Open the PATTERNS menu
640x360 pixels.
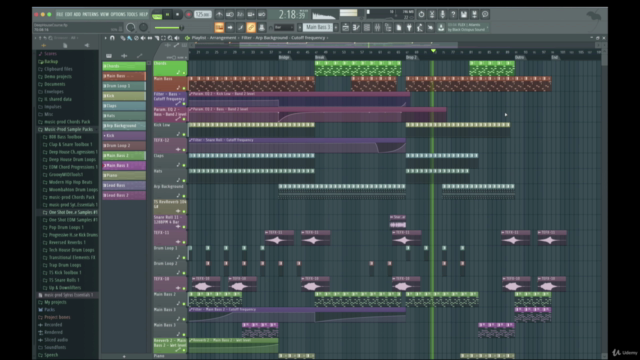91,14
